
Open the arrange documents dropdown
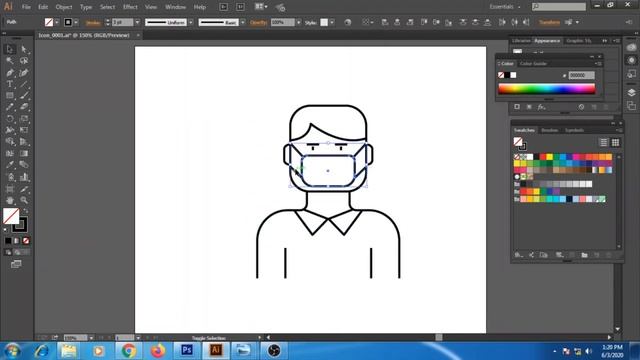click(261, 7)
